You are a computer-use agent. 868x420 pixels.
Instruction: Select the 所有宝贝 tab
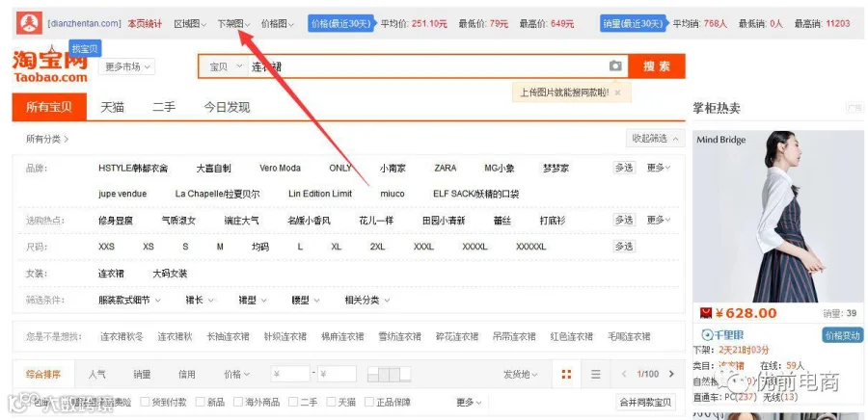pos(49,107)
